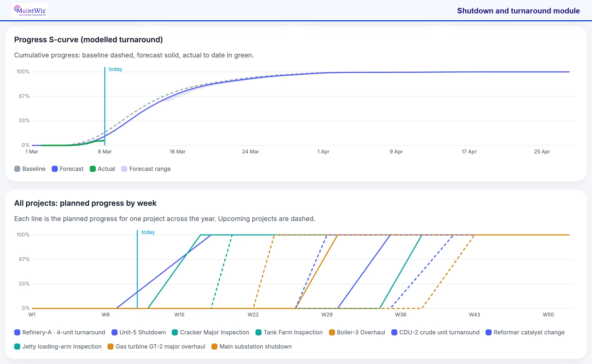592x364 pixels.
Task: Click the W43 week axis label
Action: 474,315
